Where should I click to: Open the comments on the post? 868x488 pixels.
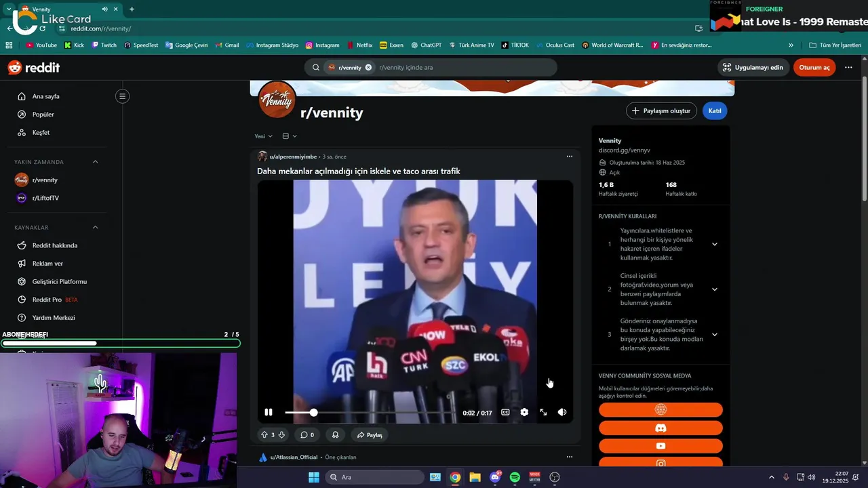307,434
